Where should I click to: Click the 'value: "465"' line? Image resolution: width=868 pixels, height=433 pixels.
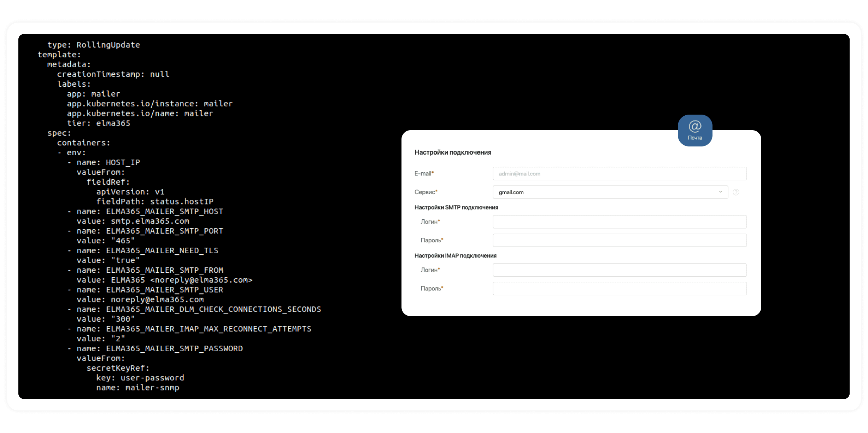106,241
